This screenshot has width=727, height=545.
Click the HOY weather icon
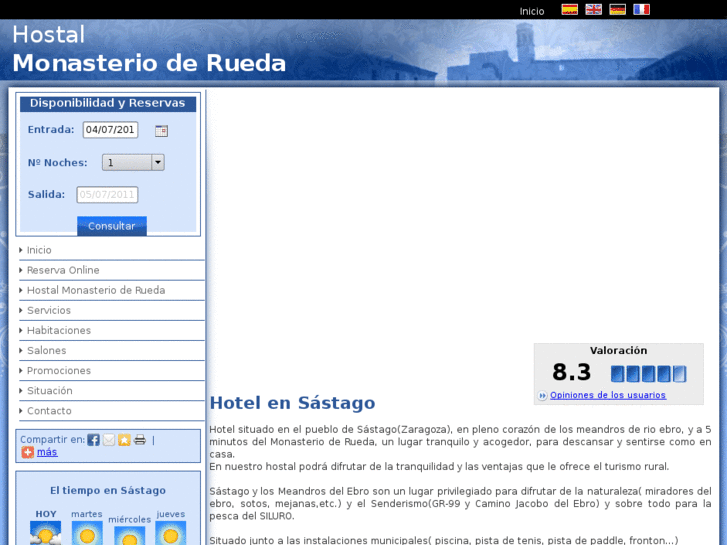tap(45, 533)
